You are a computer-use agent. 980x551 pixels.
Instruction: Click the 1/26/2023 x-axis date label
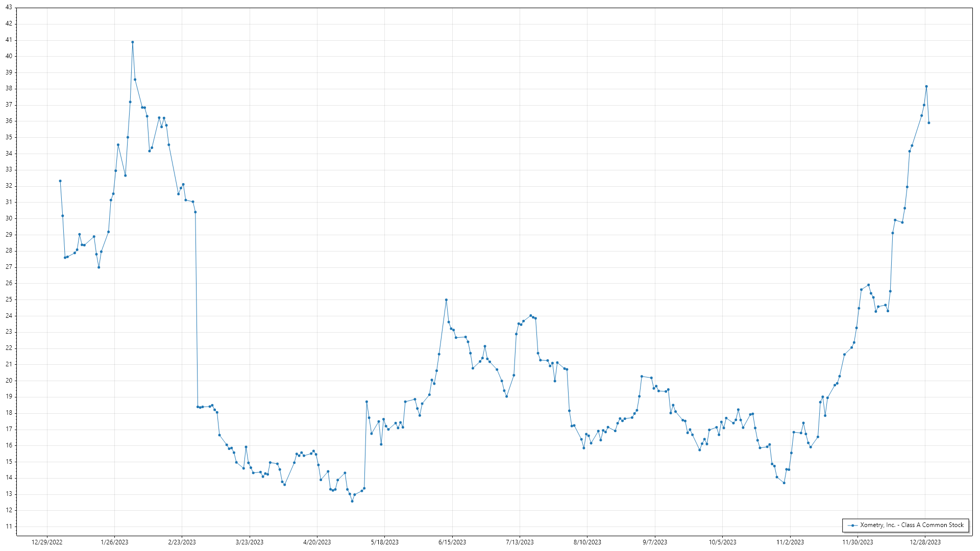tap(114, 542)
